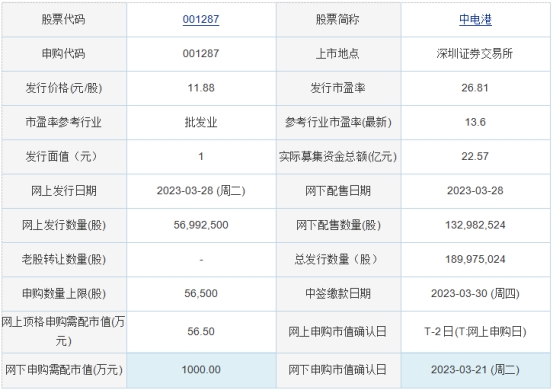The height and width of the screenshot is (391, 554).
Task: Select the 深圳证券交易所 listing location cell
Action: pos(475,53)
